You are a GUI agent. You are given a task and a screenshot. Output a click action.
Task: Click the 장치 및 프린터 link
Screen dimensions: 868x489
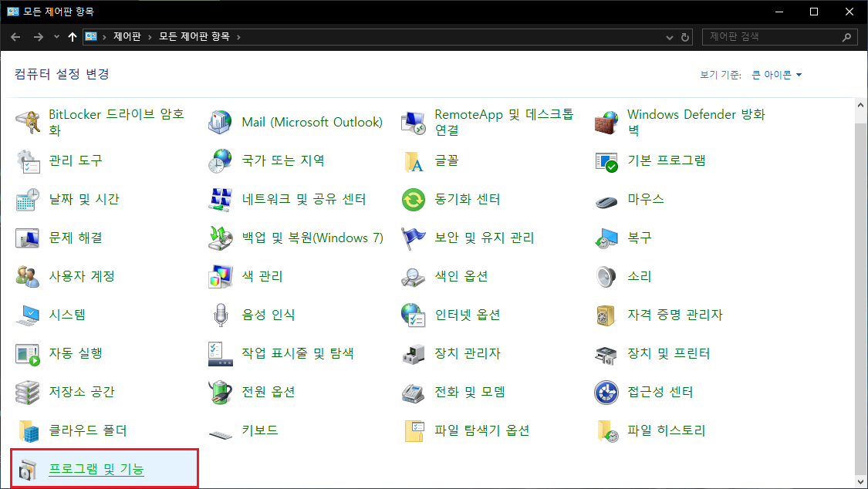(668, 353)
